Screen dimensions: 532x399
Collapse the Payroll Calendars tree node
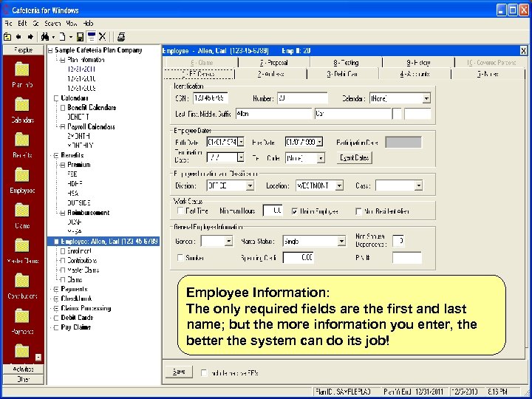62,127
